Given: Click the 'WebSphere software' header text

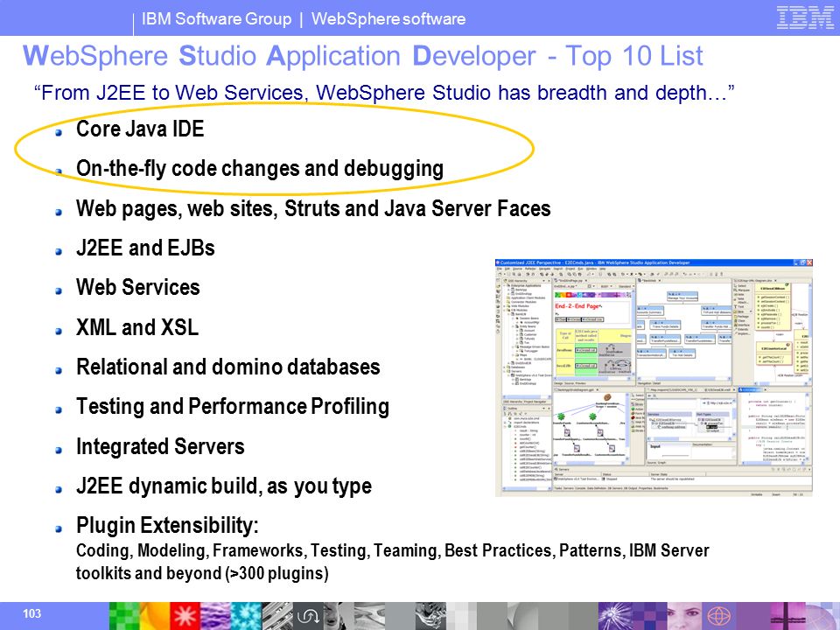Looking at the screenshot, I should 388,18.
